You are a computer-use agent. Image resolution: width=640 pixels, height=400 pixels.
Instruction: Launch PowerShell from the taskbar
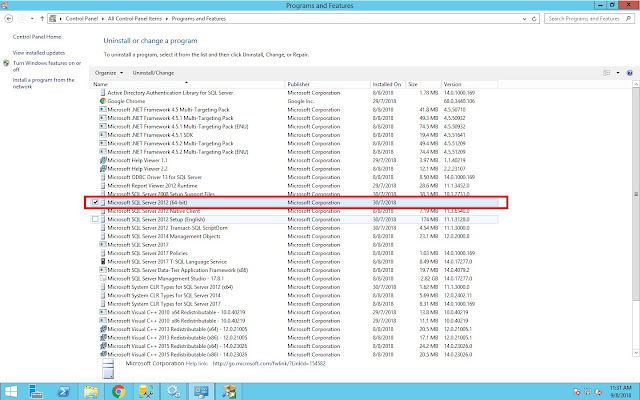(63, 392)
